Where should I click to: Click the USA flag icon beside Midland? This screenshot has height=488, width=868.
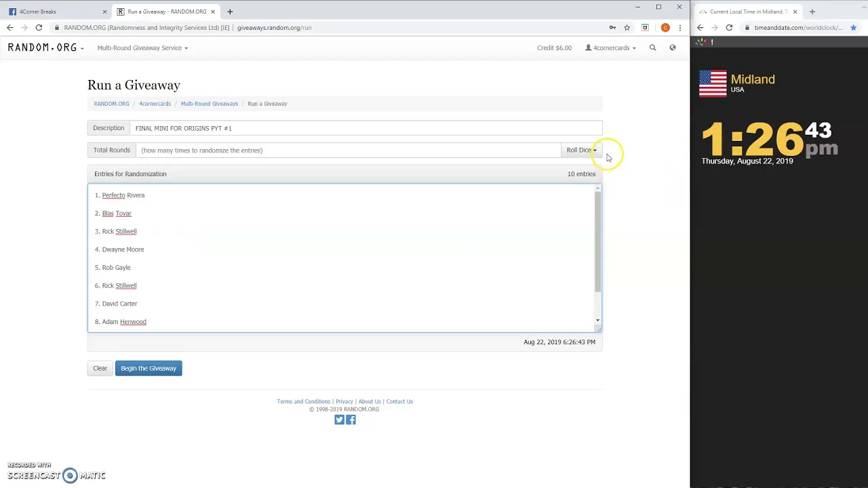(713, 84)
